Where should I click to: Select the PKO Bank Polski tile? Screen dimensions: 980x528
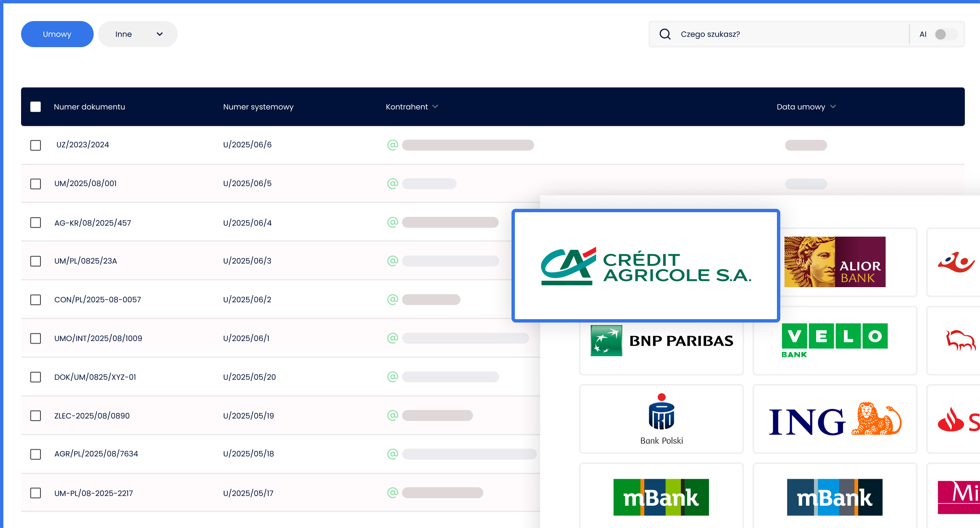661,419
